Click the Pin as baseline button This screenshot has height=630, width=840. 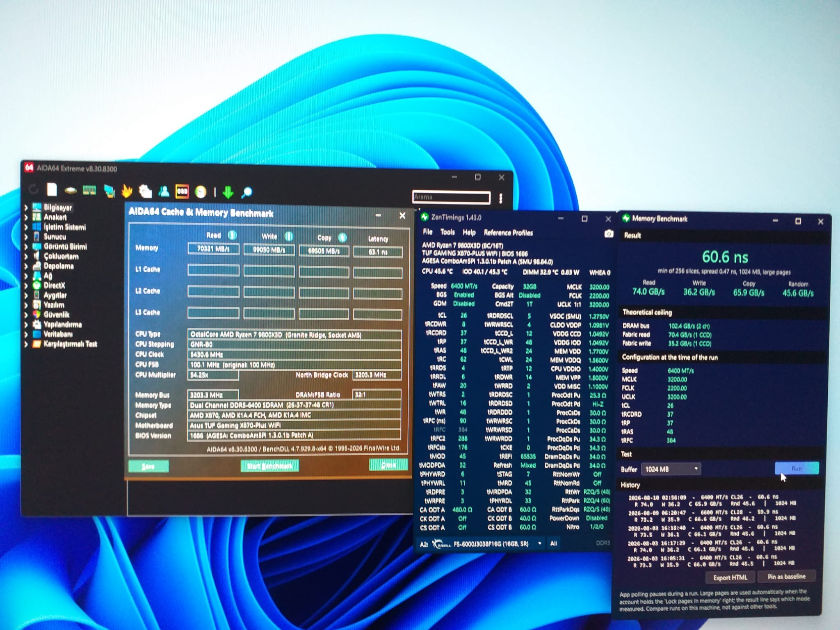[786, 577]
